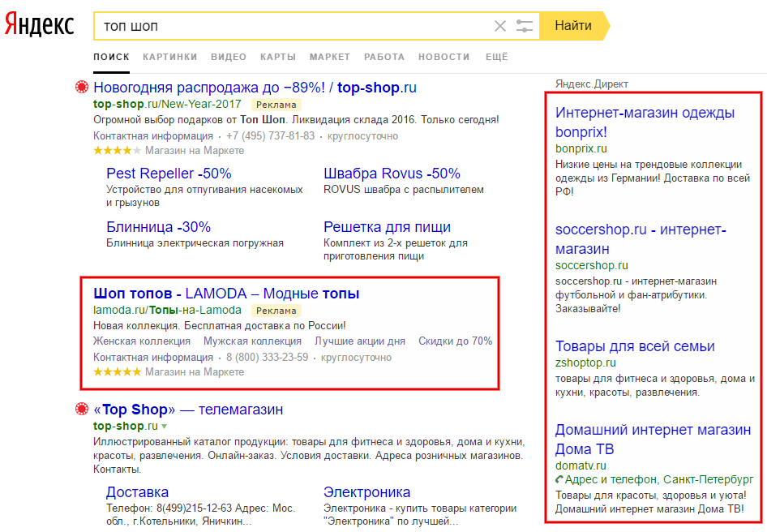
Task: Switch to the НОВОСТИ tab
Action: 443,57
